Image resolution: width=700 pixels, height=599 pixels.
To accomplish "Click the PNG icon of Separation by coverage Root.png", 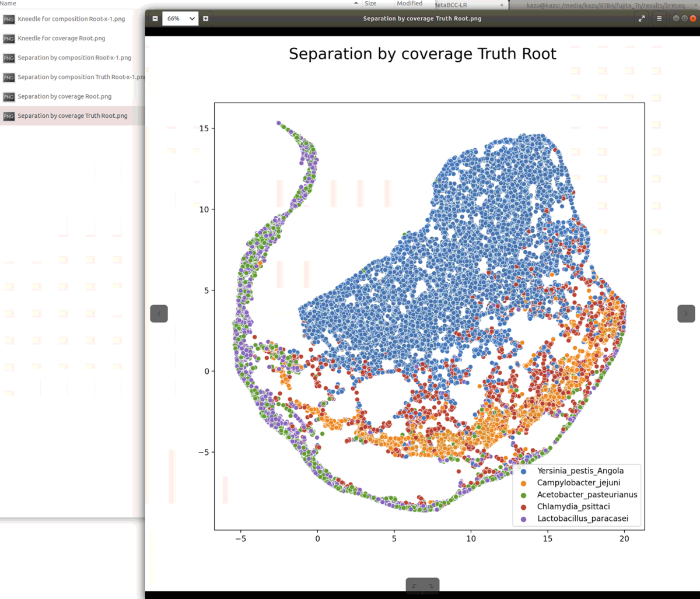I will 9,96.
